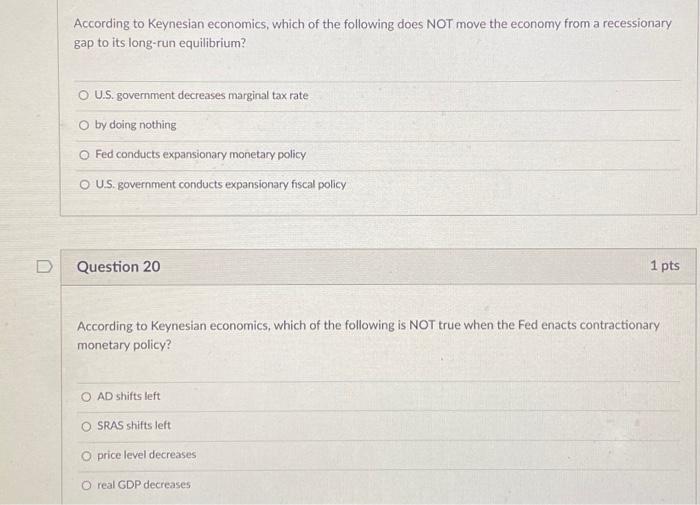Pick the 'real GDP decreases' option
The width and height of the screenshot is (700, 505).
86,485
